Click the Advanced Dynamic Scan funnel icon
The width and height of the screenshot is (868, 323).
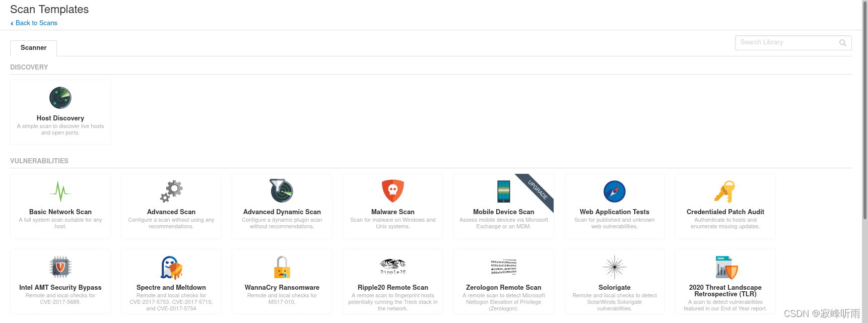click(282, 190)
